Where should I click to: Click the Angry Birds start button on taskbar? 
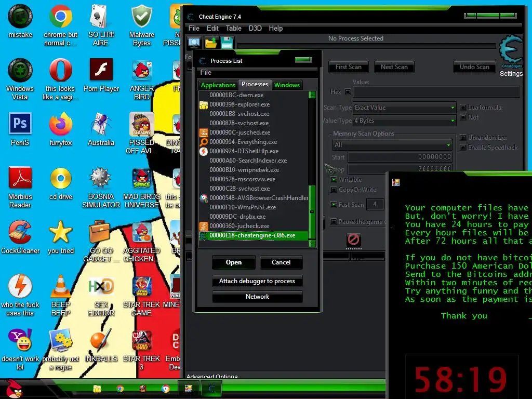click(14, 389)
